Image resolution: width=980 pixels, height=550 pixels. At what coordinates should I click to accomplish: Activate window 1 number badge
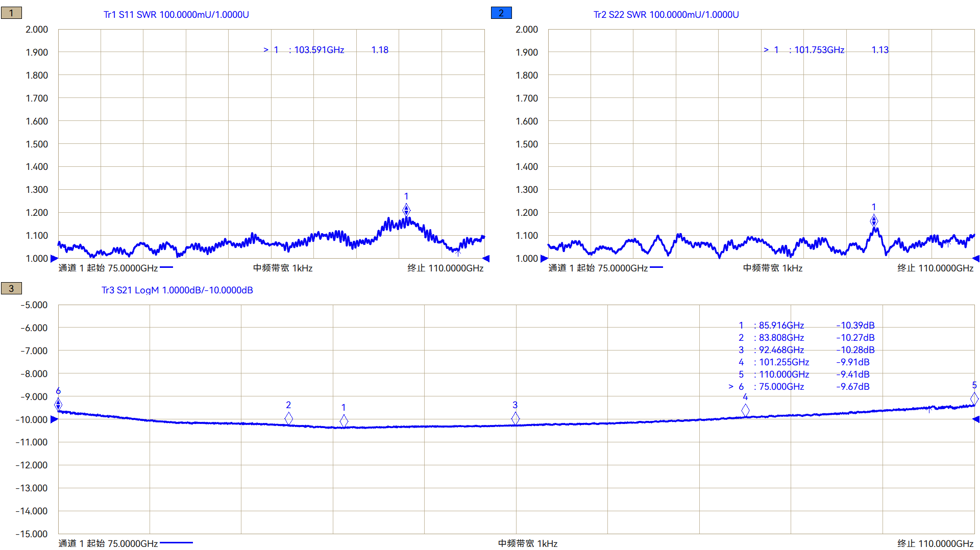pyautogui.click(x=11, y=13)
